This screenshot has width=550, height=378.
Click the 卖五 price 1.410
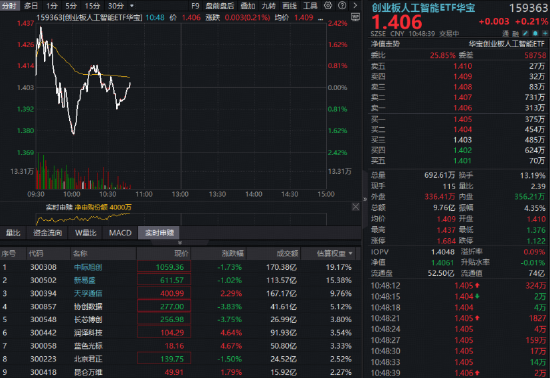click(462, 66)
